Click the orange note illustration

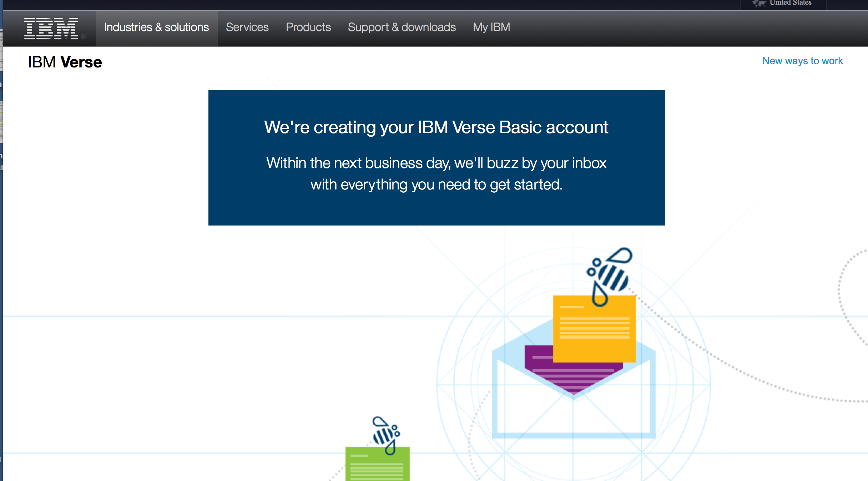coord(595,329)
